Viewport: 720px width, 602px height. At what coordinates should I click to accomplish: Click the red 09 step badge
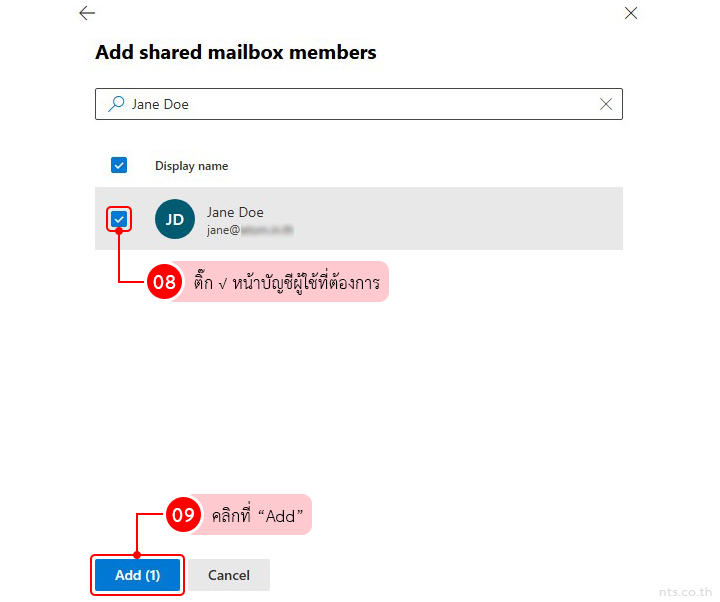tap(183, 515)
